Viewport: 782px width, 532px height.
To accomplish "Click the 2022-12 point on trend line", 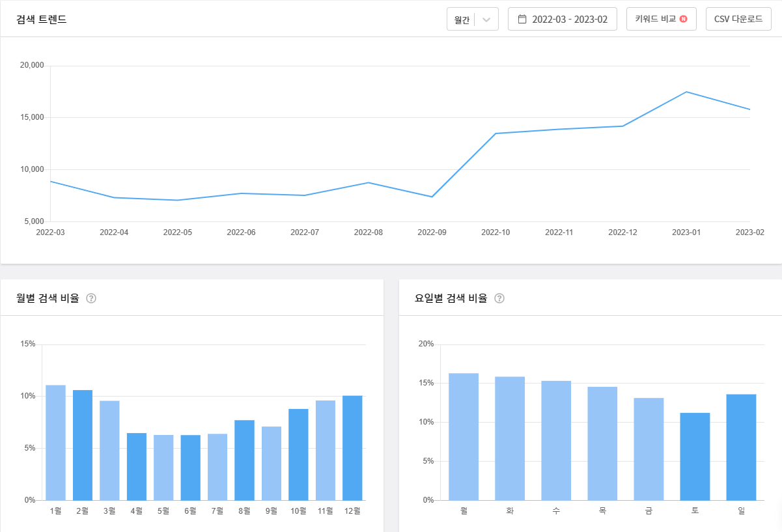I will point(623,126).
